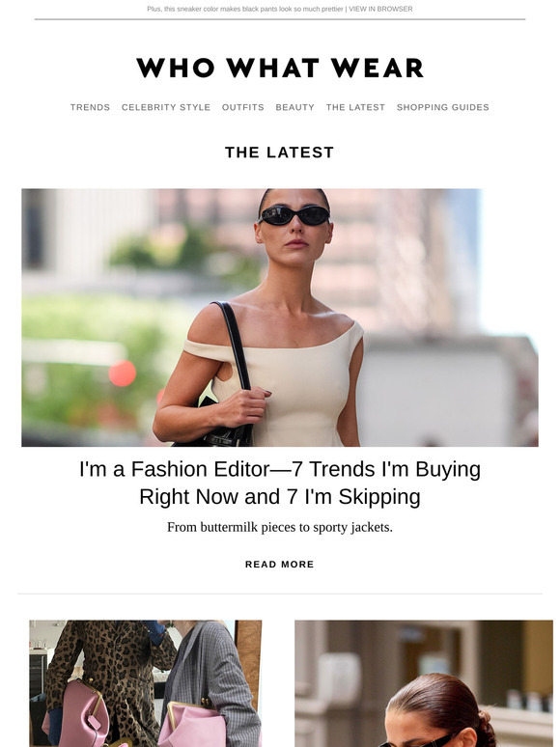Select Beauty in the navigation bar
560x747 pixels.
click(x=295, y=107)
